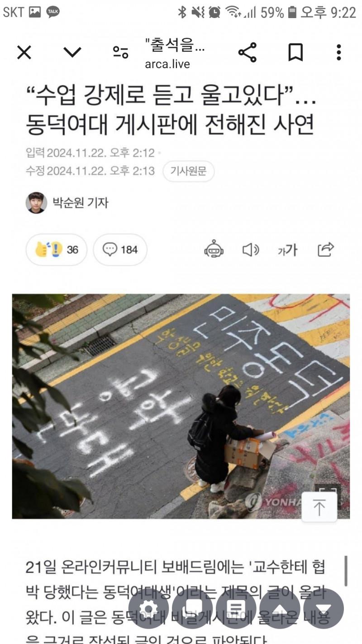This screenshot has height=644, width=362.
Task: Tap the share icon in top bar
Action: point(248,53)
